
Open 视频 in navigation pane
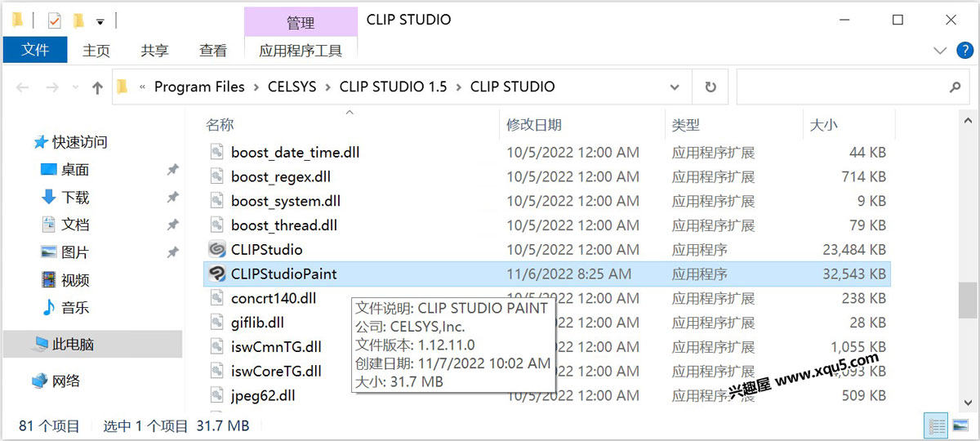click(75, 280)
